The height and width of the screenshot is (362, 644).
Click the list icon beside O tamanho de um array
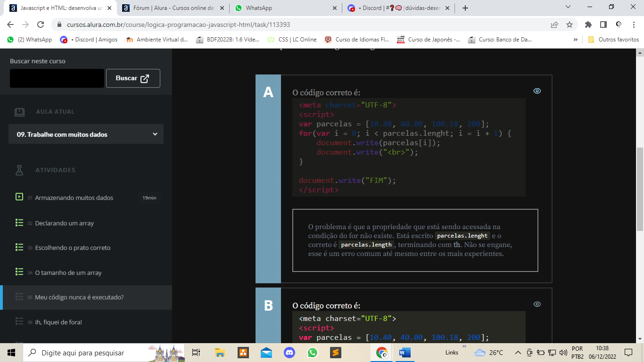coord(19,272)
